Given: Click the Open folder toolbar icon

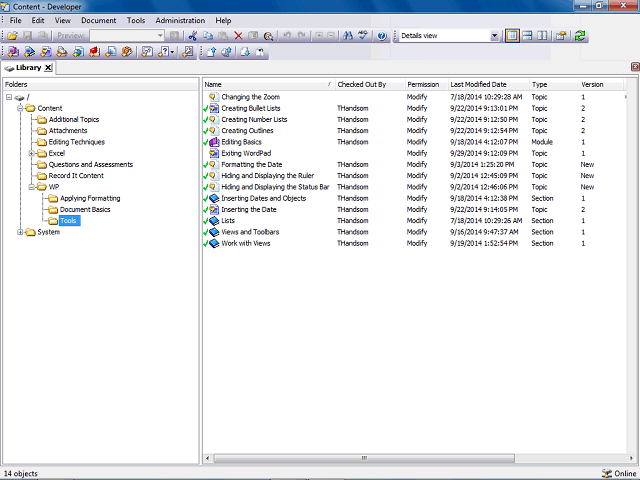Looking at the screenshot, I should [12, 36].
